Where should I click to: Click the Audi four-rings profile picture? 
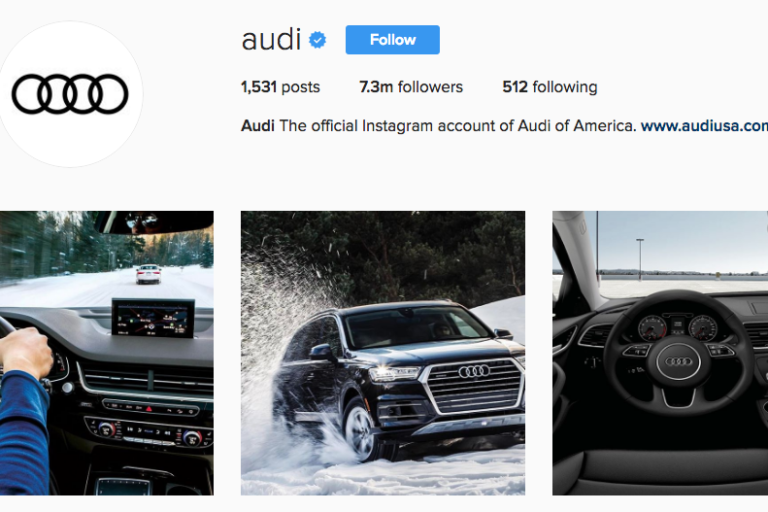tap(70, 94)
